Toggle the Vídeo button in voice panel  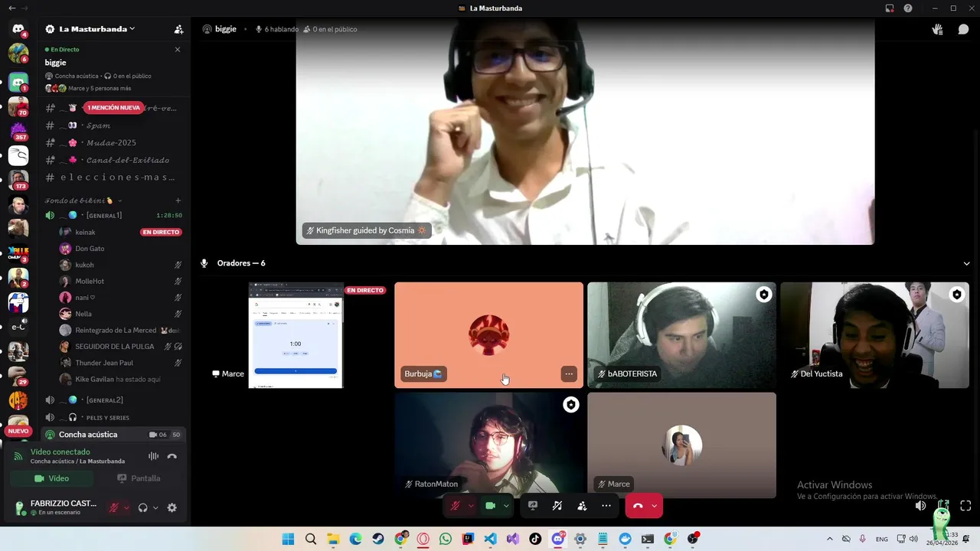tap(52, 478)
